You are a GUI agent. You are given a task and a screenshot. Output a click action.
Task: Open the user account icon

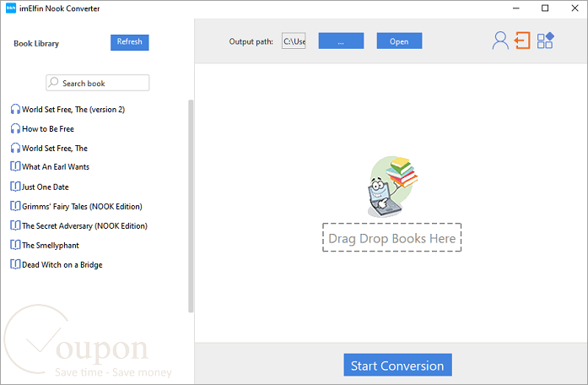pyautogui.click(x=500, y=41)
